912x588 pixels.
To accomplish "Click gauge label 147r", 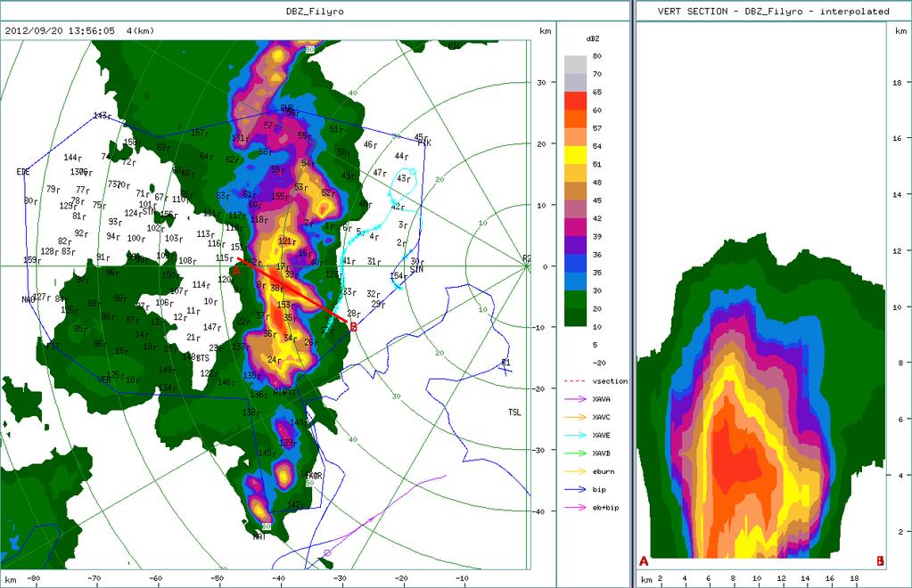I will tap(212, 328).
